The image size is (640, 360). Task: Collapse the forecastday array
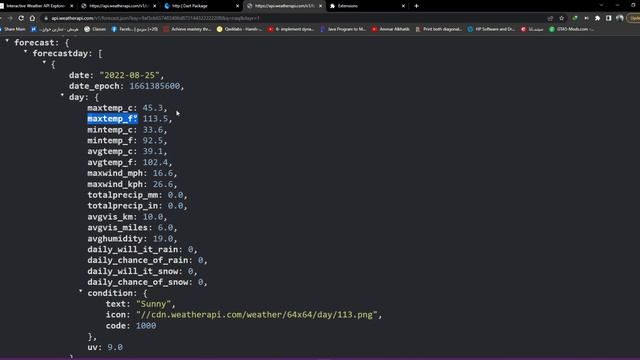pyautogui.click(x=25, y=52)
